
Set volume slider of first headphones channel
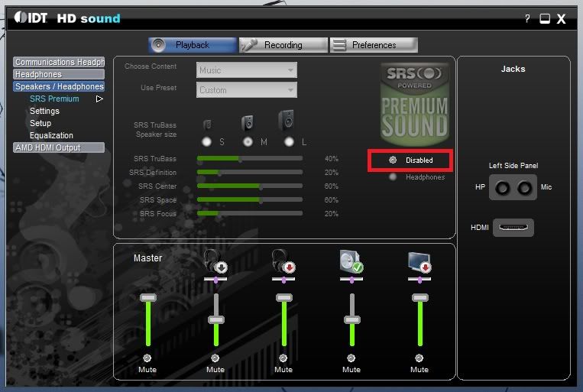(216, 319)
